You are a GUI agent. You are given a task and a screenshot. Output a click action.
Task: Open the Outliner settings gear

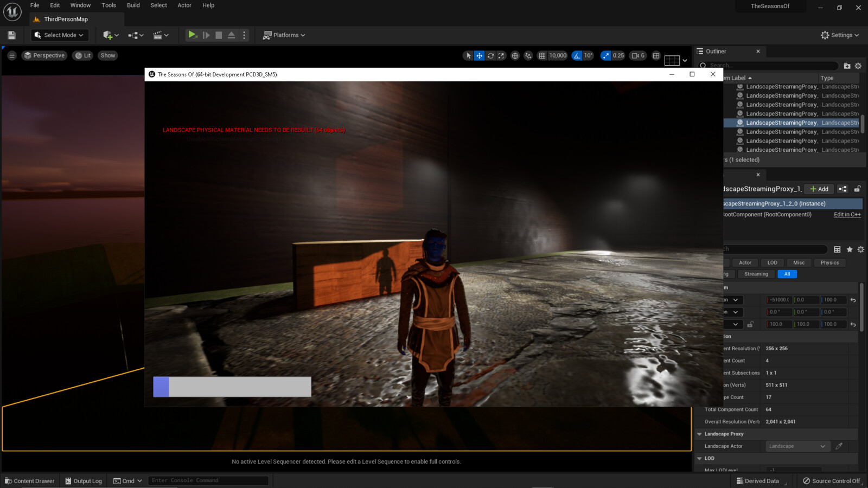click(858, 66)
